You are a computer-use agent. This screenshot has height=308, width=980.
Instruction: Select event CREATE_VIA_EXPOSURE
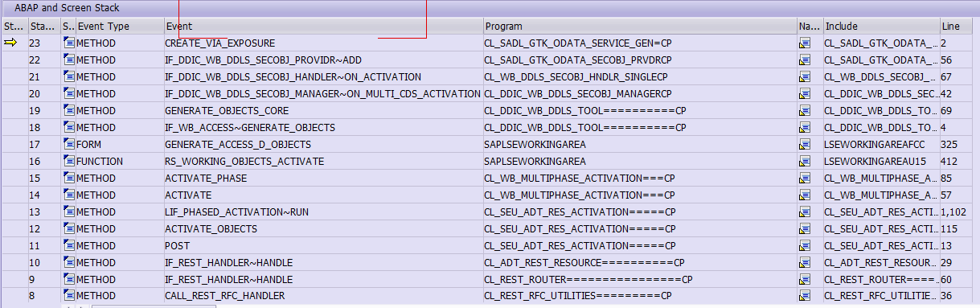[x=219, y=43]
